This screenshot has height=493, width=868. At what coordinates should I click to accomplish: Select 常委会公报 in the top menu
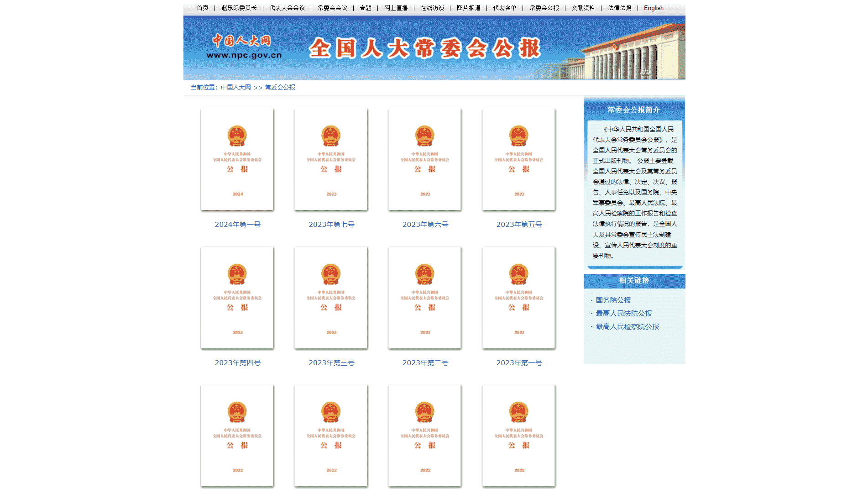[544, 8]
